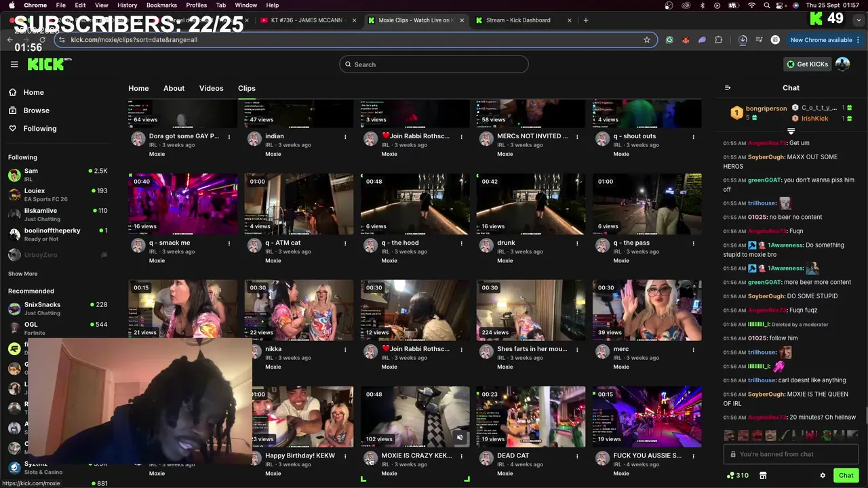The height and width of the screenshot is (488, 868).
Task: Open the purple ghost extension
Action: tap(702, 40)
